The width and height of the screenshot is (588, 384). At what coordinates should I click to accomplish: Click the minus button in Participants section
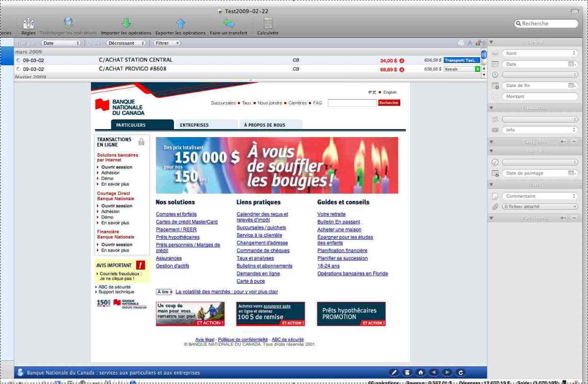tap(574, 218)
